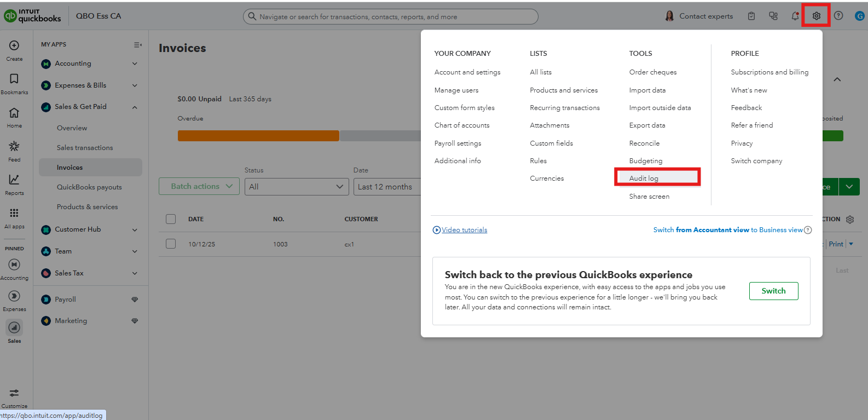The image size is (868, 420).
Task: Expand the Accounting menu section
Action: tap(135, 64)
